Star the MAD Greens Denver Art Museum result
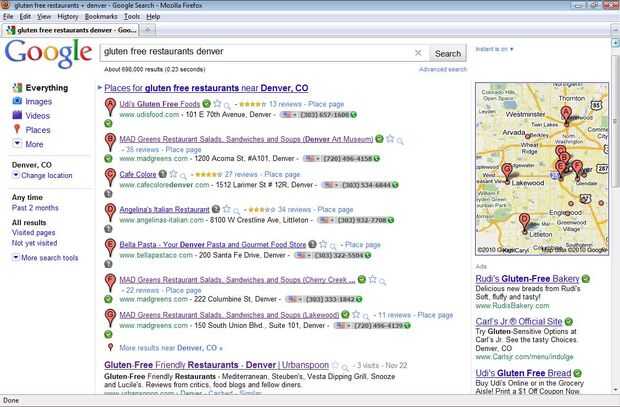Viewport: 620px width, 407px height. click(390, 138)
